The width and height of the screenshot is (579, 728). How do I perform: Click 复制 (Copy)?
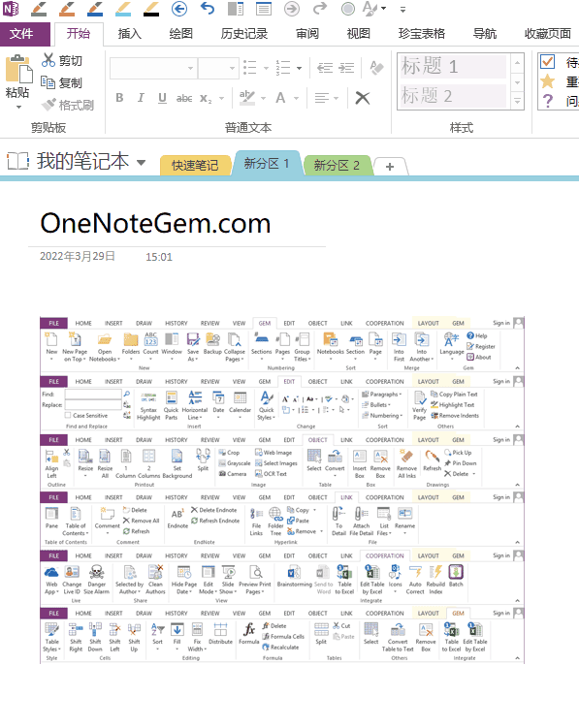pyautogui.click(x=61, y=82)
